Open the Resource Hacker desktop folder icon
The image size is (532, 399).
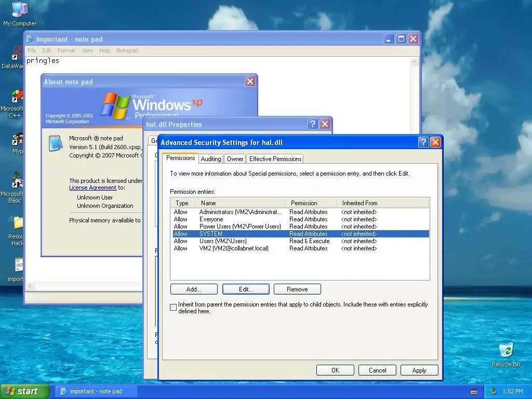pyautogui.click(x=16, y=231)
